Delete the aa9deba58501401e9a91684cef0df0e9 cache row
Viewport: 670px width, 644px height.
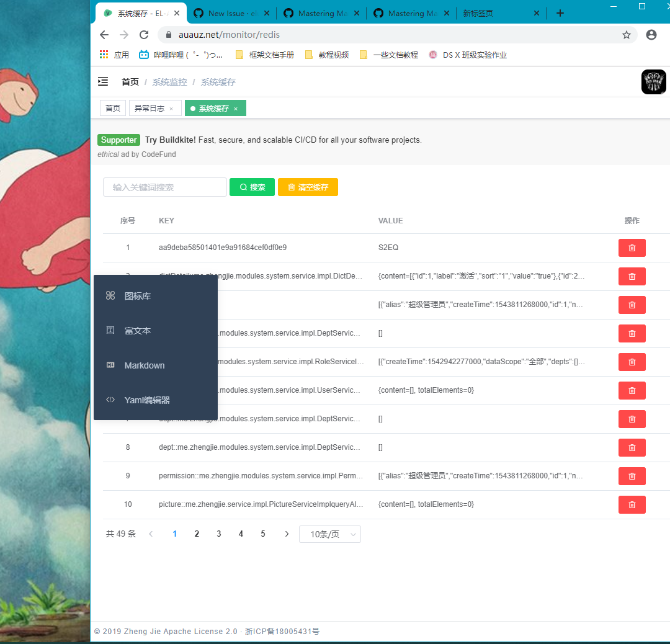pyautogui.click(x=632, y=248)
